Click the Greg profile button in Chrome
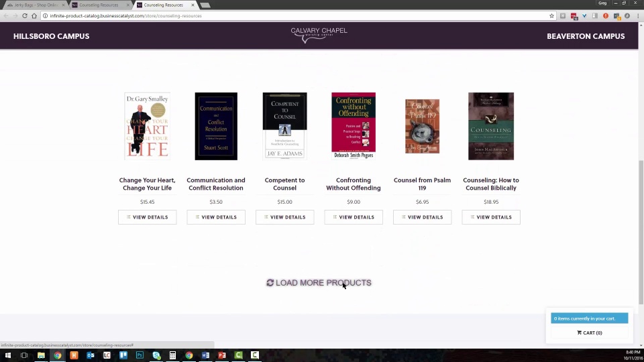 (602, 3)
